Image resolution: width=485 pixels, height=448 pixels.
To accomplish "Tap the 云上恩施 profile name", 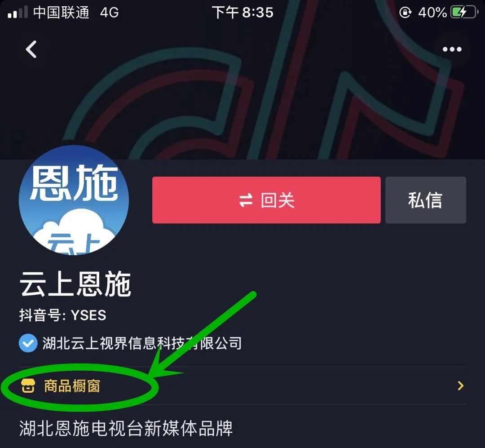I will coord(75,284).
